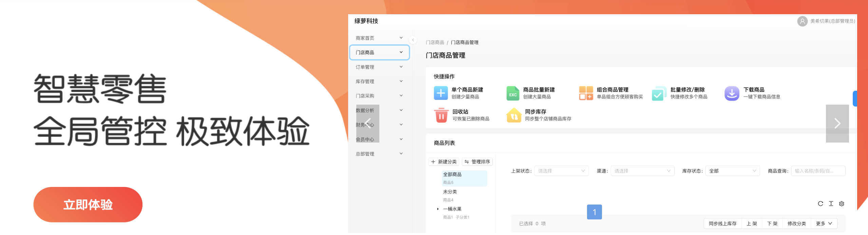
Task: Open the 上架状态 dropdown
Action: coord(561,171)
